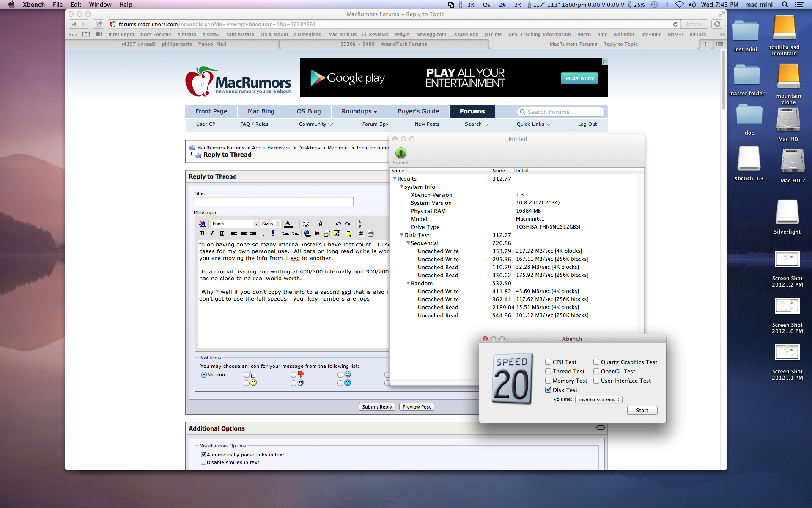
Task: Insert an ordered list in message
Action: tap(265, 233)
